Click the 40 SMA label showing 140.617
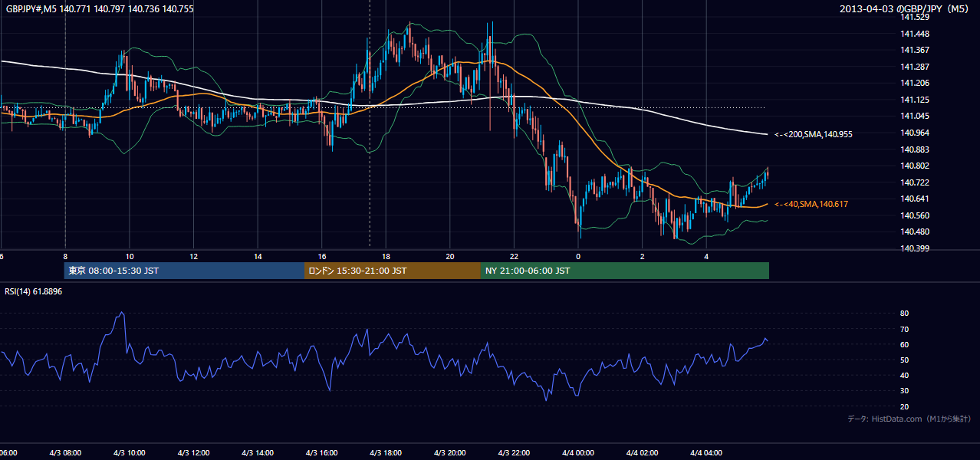The image size is (980, 460). pyautogui.click(x=811, y=204)
